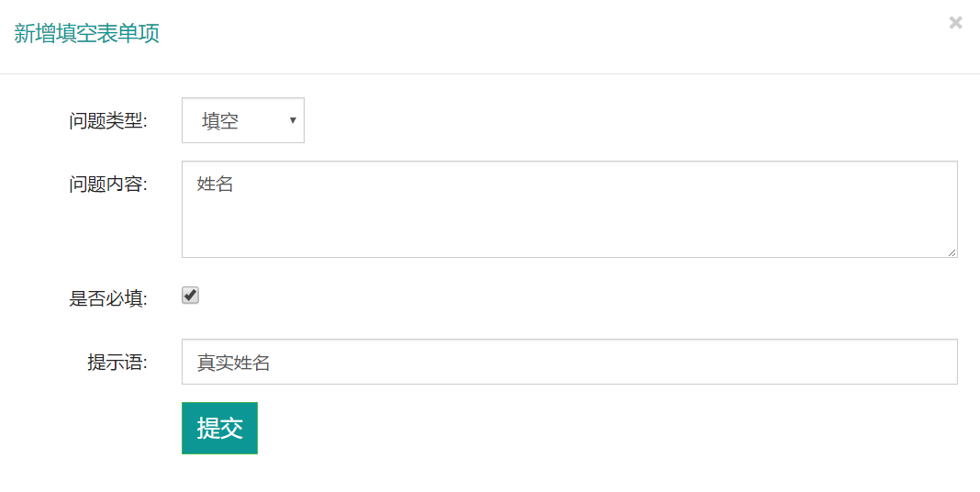980x492 pixels.
Task: Click the 问题内容 label
Action: [x=108, y=184]
